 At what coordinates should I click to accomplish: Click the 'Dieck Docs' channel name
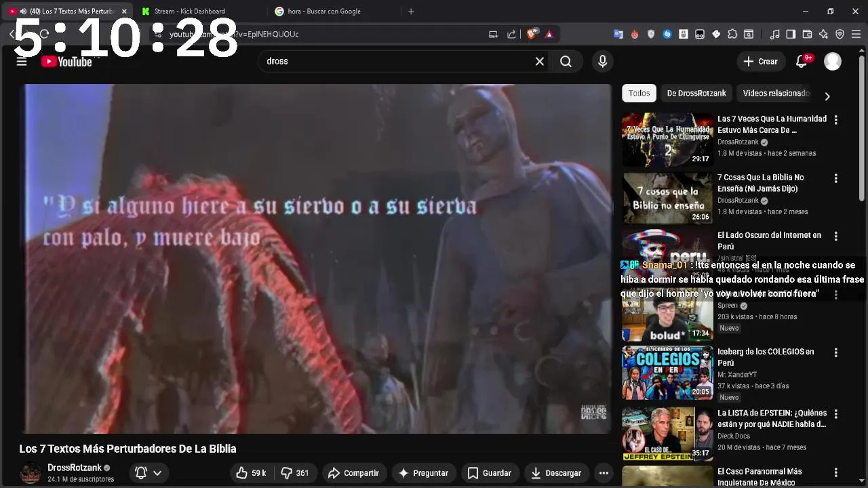[734, 436]
